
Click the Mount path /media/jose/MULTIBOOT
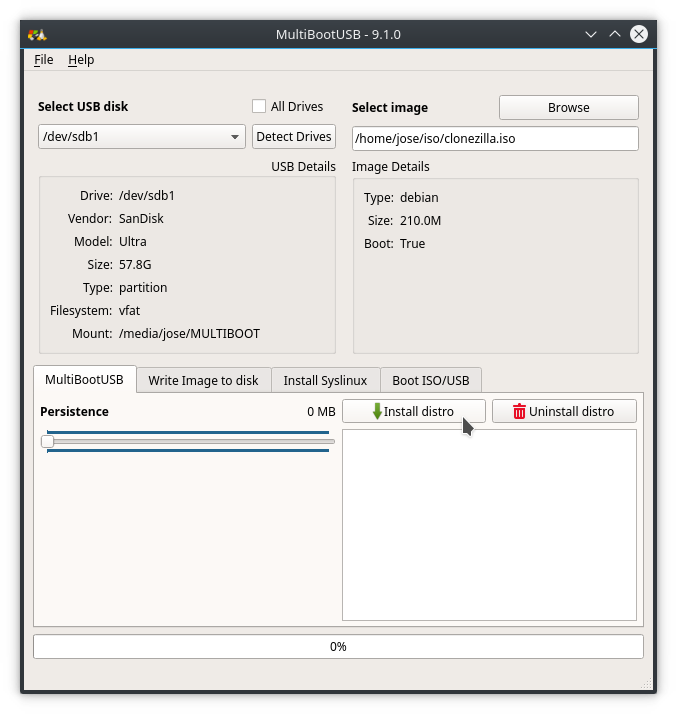189,333
